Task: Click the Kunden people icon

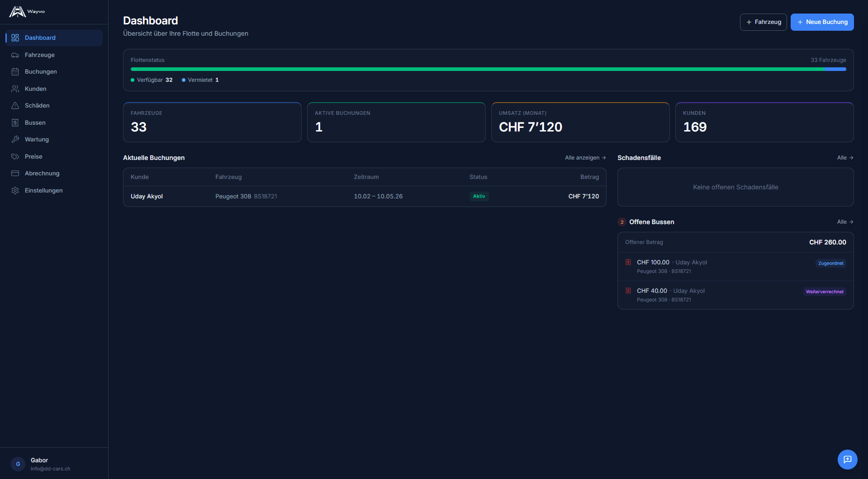Action: [x=15, y=89]
